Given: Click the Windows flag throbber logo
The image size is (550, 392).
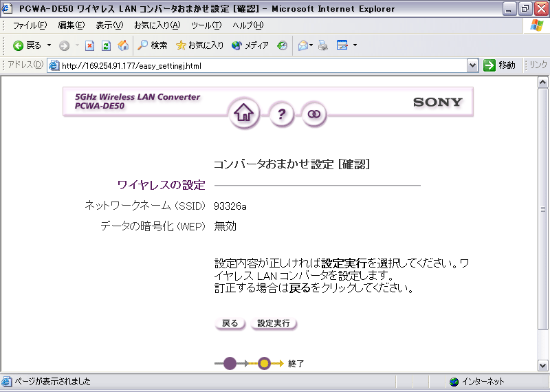Looking at the screenshot, I should click(536, 25).
